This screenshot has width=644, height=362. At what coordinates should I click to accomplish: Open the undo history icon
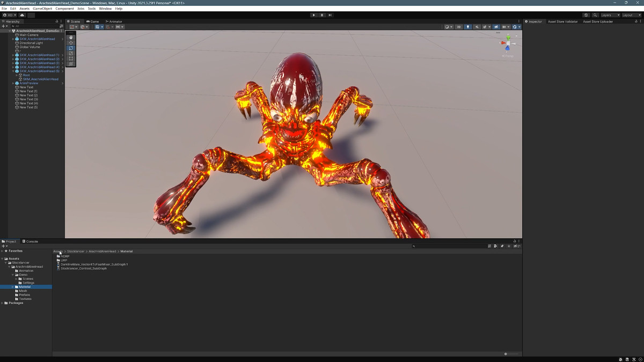pos(586,15)
